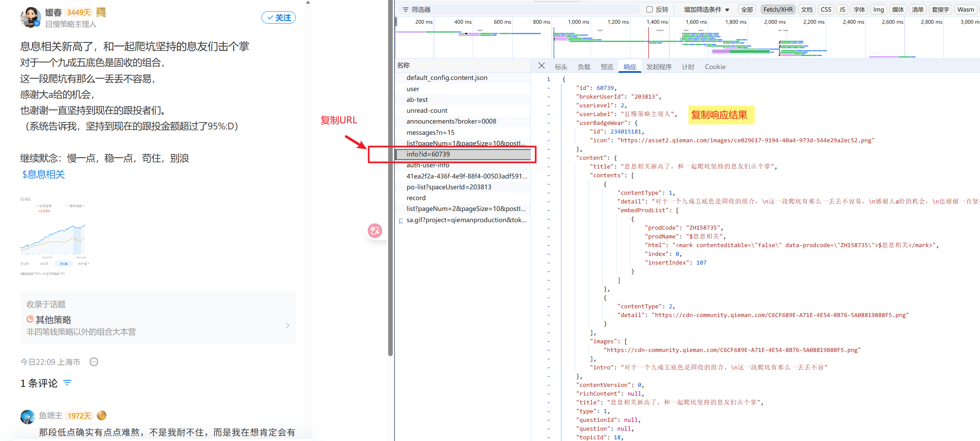The width and height of the screenshot is (980, 441).
Task: Click 鱼塘主's gold badge icon
Action: pos(102,416)
